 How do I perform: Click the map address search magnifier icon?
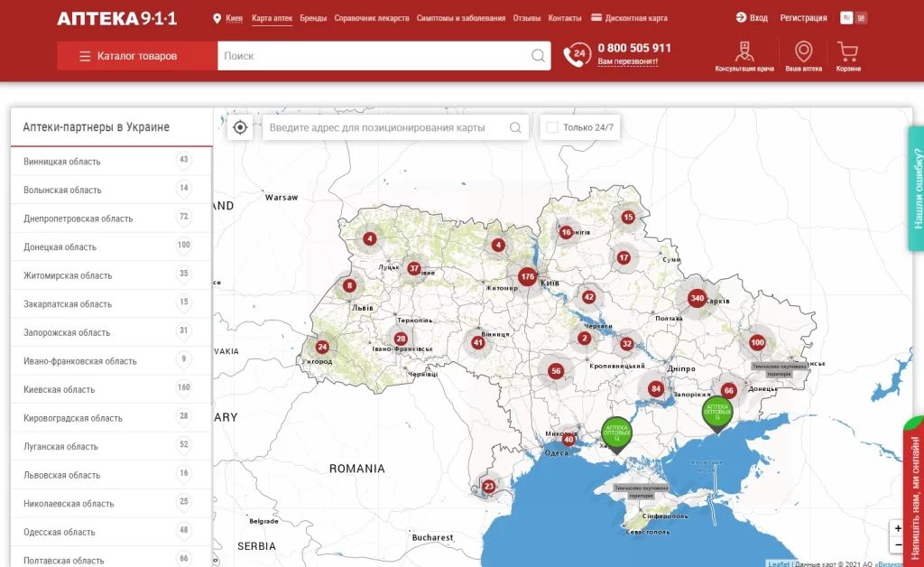[515, 127]
